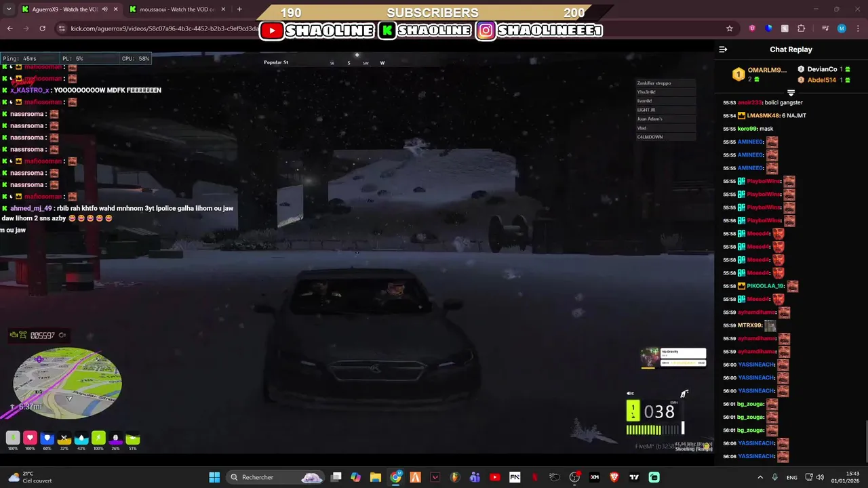The height and width of the screenshot is (488, 868).
Task: Open DevianCo leaderboard entry
Action: (x=824, y=69)
